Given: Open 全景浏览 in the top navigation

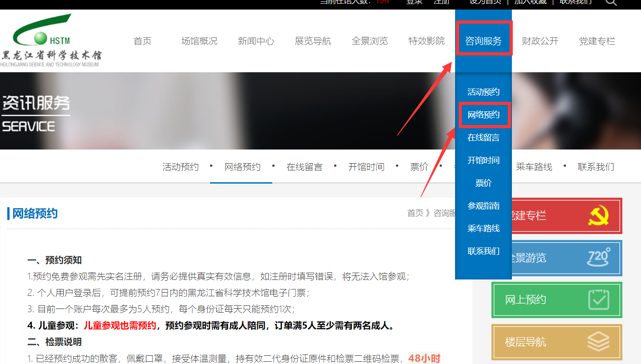Looking at the screenshot, I should pos(370,41).
